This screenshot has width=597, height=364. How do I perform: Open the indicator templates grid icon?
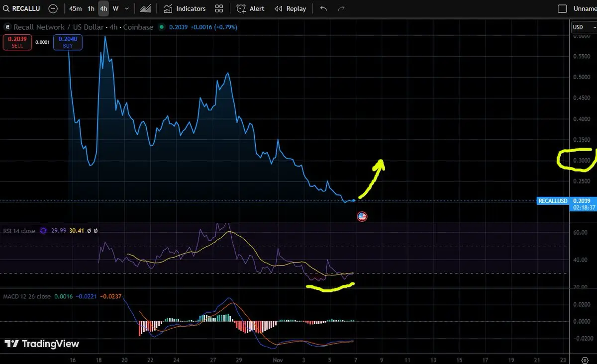[x=219, y=8]
